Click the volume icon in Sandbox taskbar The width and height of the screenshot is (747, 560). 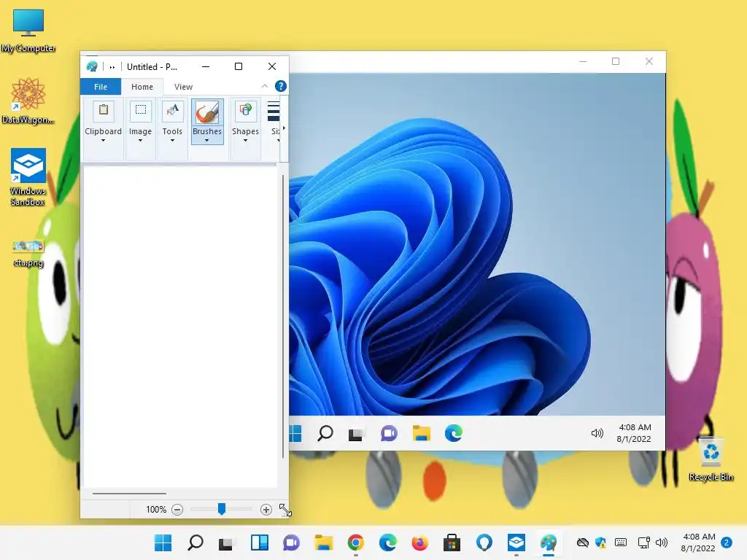[x=597, y=433]
